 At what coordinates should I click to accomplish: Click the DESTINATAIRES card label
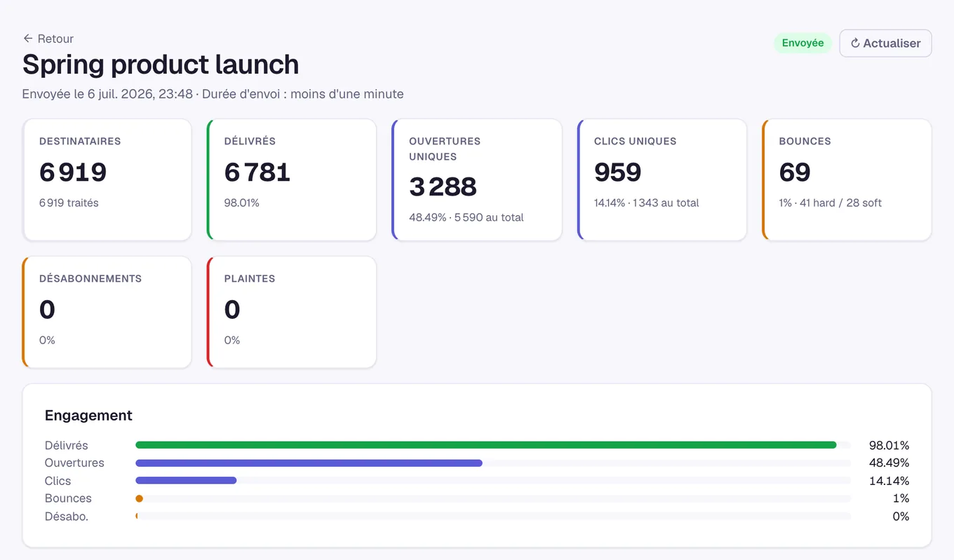(x=80, y=141)
